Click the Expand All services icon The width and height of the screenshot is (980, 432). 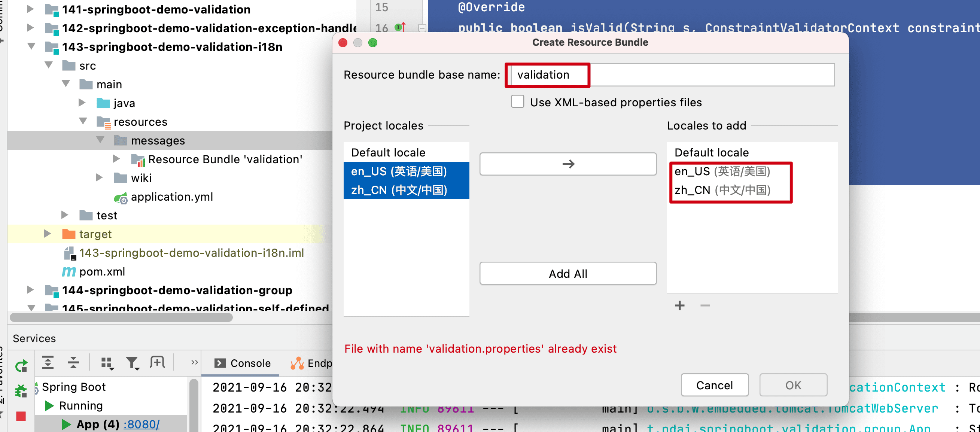click(48, 363)
